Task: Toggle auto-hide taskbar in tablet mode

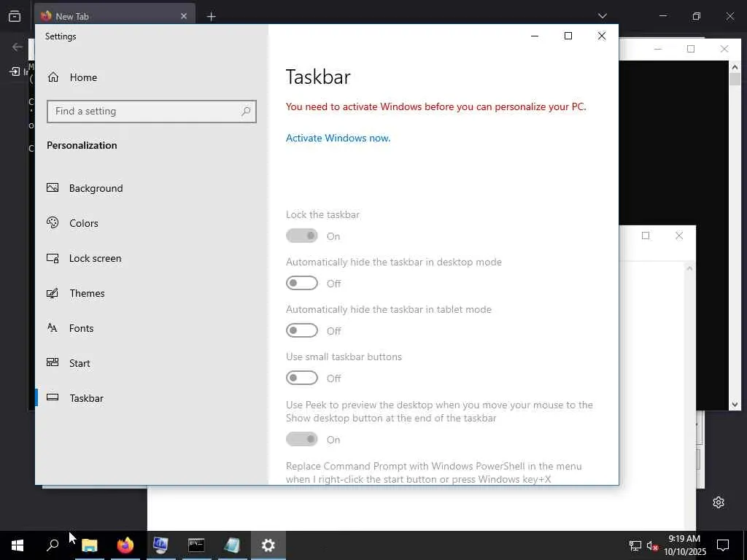Action: tap(301, 330)
